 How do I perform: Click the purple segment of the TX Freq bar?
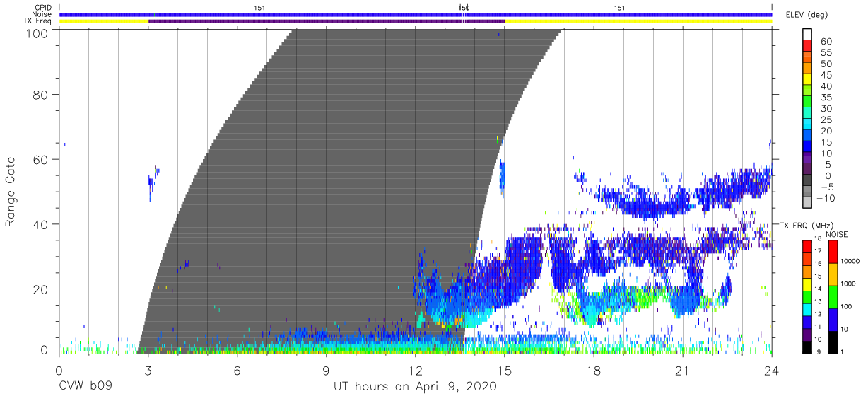[326, 21]
